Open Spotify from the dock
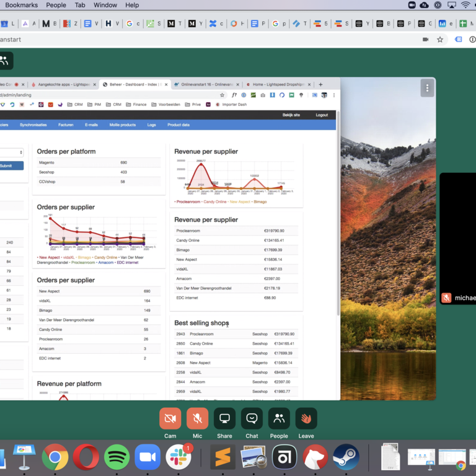This screenshot has height=476, width=476. pyautogui.click(x=117, y=458)
